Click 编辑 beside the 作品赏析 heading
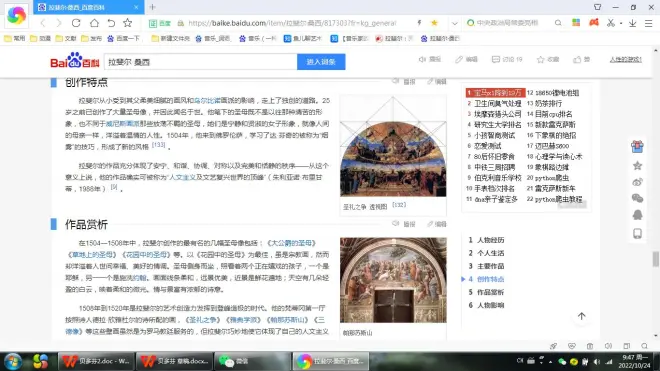Viewport: 660px width, 371px height. pos(437,224)
